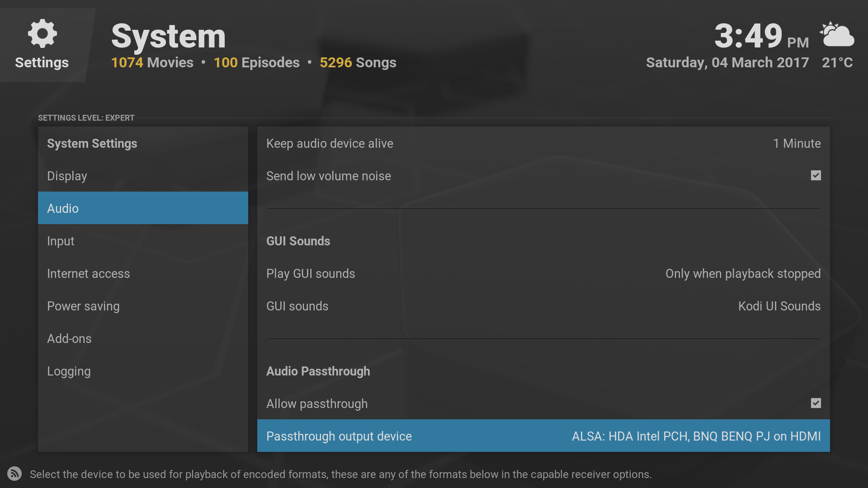The height and width of the screenshot is (488, 868).
Task: Open Add-ons settings category
Action: [69, 339]
